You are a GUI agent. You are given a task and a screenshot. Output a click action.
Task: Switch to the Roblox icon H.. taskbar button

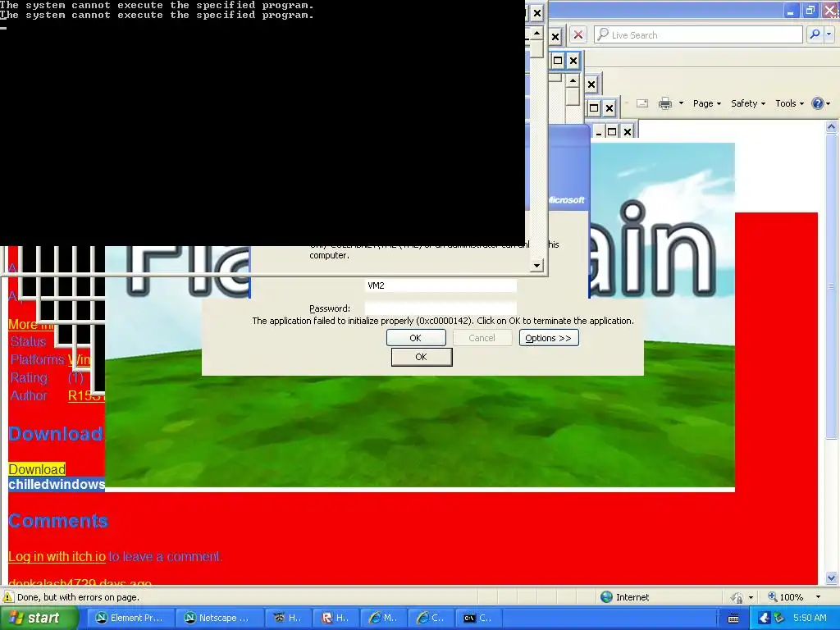[335, 618]
